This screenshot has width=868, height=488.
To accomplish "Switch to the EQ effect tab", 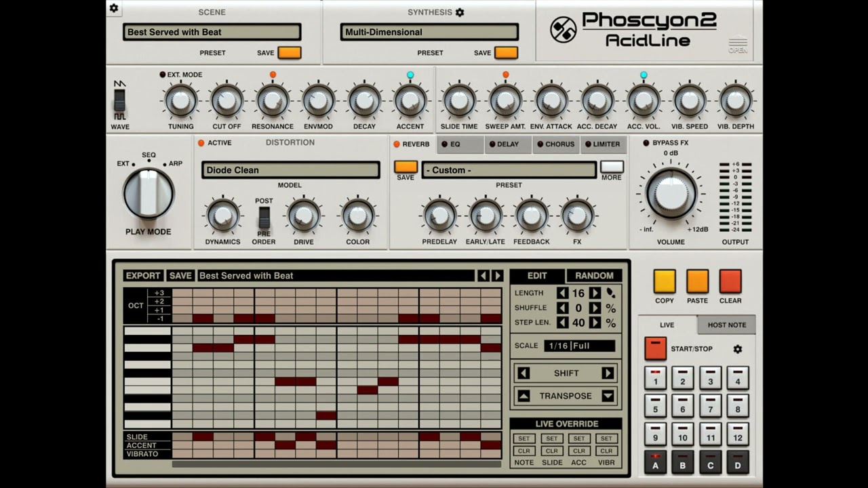I will click(460, 144).
